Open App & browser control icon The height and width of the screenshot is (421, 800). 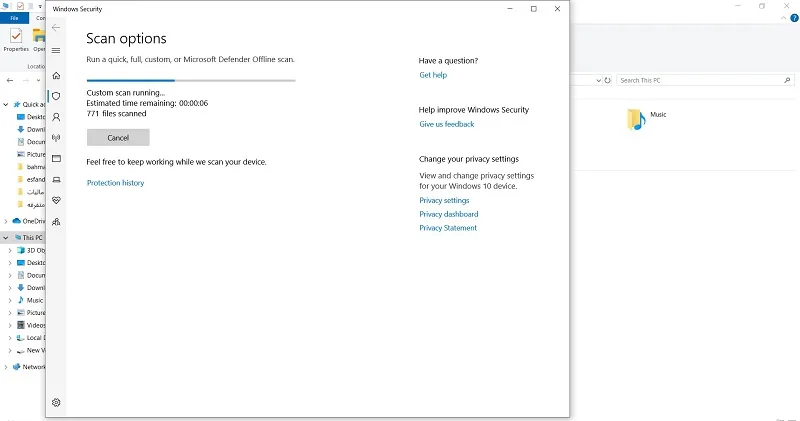[56, 159]
